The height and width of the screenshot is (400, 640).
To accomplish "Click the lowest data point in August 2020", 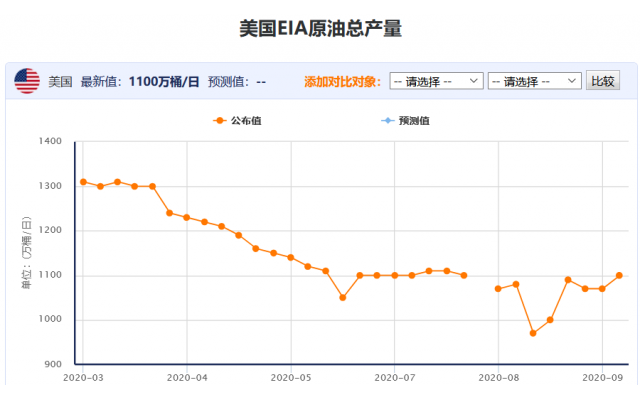I will [x=533, y=333].
